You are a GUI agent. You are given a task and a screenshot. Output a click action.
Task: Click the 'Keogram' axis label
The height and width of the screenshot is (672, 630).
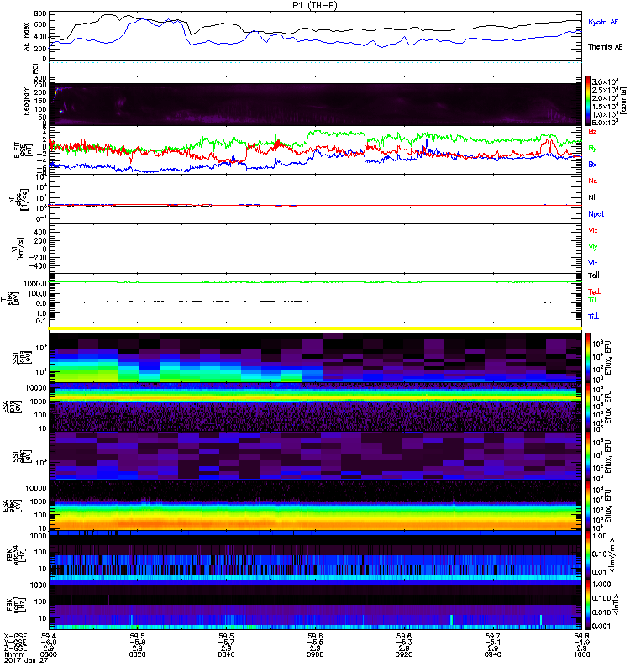(26, 101)
